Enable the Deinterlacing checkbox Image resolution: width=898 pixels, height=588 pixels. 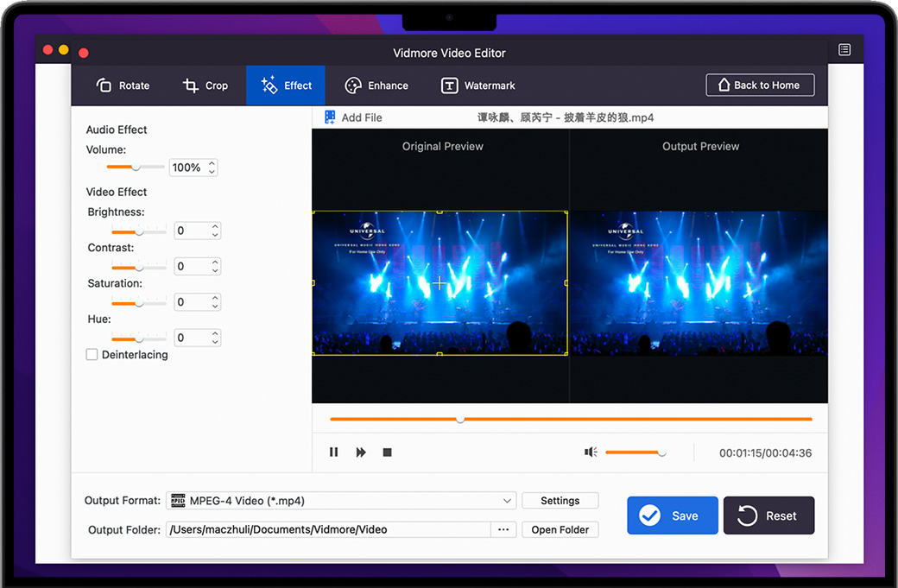point(92,355)
